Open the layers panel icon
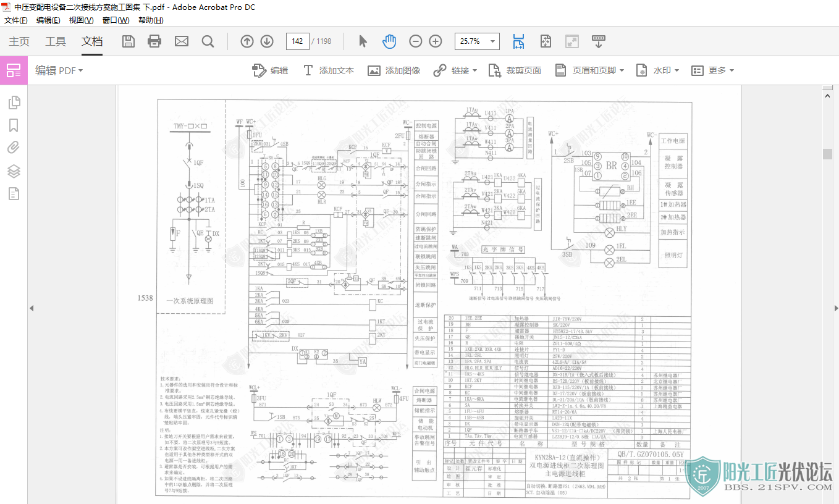The image size is (839, 504). (x=14, y=171)
